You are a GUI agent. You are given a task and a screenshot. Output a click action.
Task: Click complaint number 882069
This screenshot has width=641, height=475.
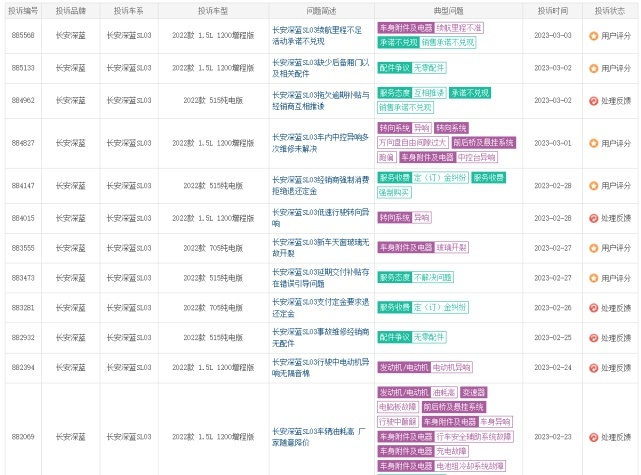point(23,437)
